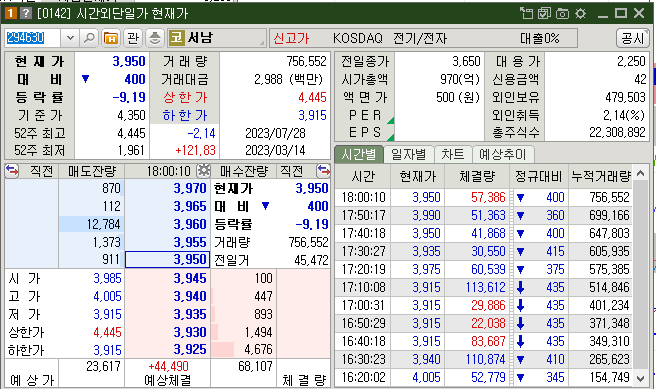The width and height of the screenshot is (656, 389).
Task: Open the 예상추이 tab
Action: [x=503, y=154]
